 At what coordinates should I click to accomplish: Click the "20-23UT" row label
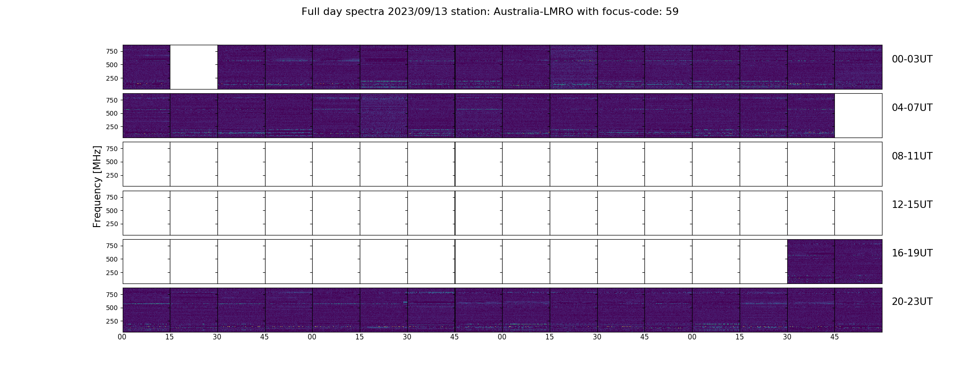[912, 302]
